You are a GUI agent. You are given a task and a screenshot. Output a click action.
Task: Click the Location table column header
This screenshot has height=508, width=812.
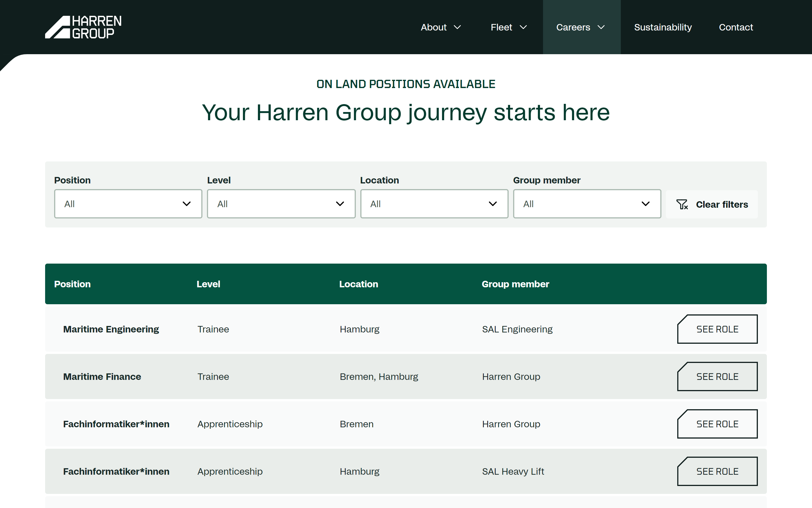point(358,284)
